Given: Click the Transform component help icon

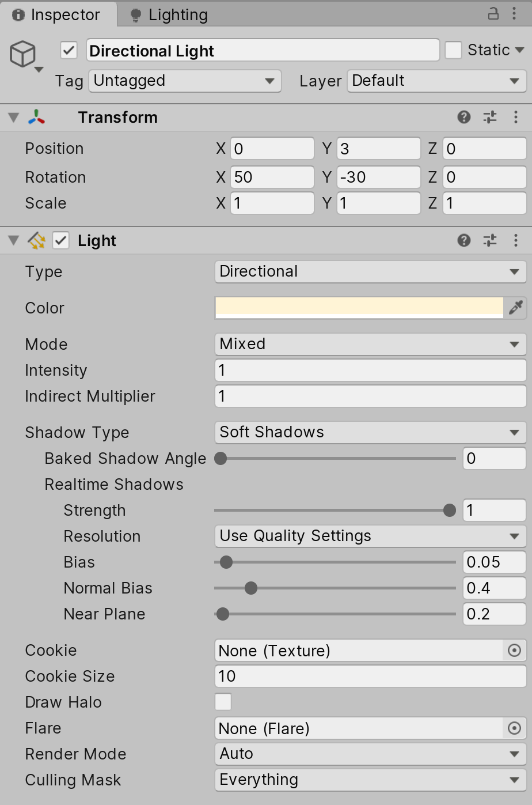Looking at the screenshot, I should 463,118.
